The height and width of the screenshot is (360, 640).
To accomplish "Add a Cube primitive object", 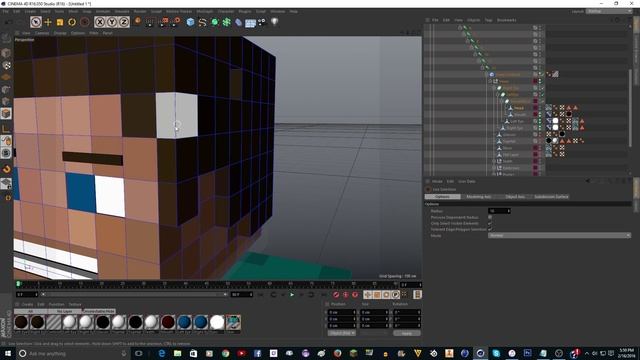I will coord(190,22).
